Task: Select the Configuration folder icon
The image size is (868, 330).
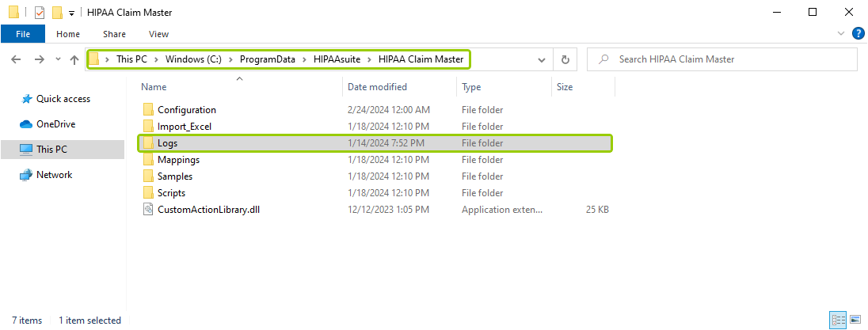Action: click(148, 109)
